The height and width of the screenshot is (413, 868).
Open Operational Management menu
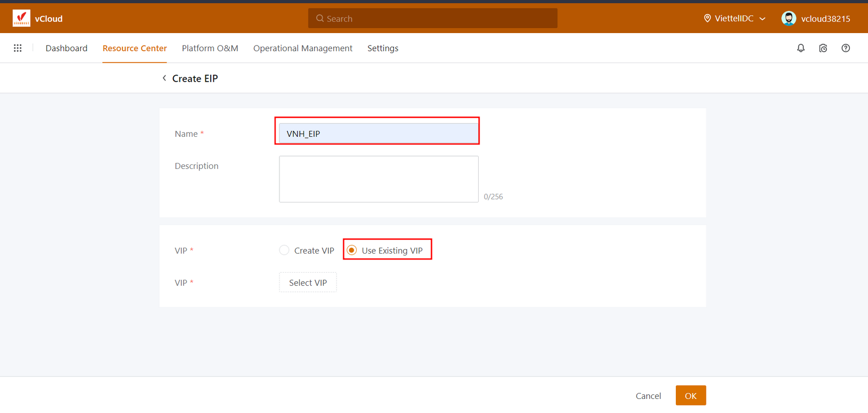point(303,48)
